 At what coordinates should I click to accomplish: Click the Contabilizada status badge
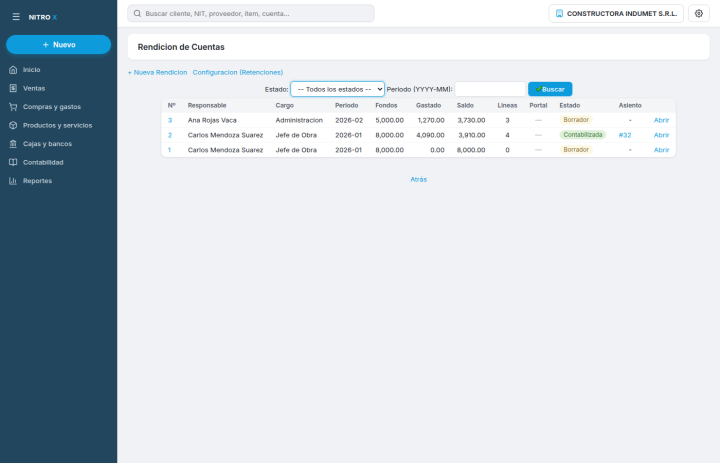tap(583, 135)
